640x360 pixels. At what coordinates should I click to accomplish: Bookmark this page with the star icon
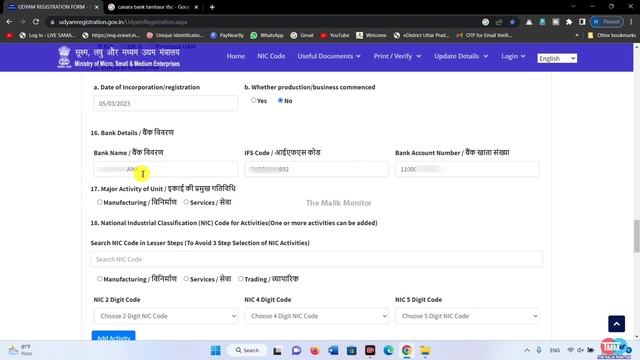click(512, 22)
